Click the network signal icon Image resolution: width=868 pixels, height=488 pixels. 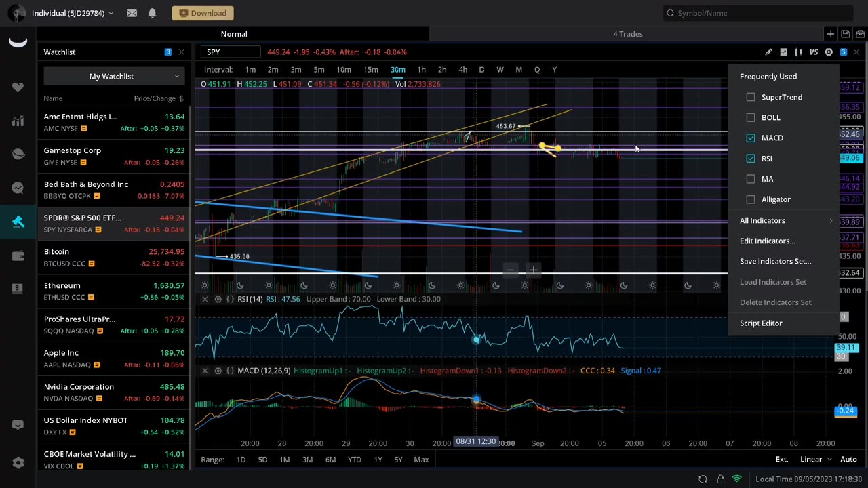click(x=737, y=479)
